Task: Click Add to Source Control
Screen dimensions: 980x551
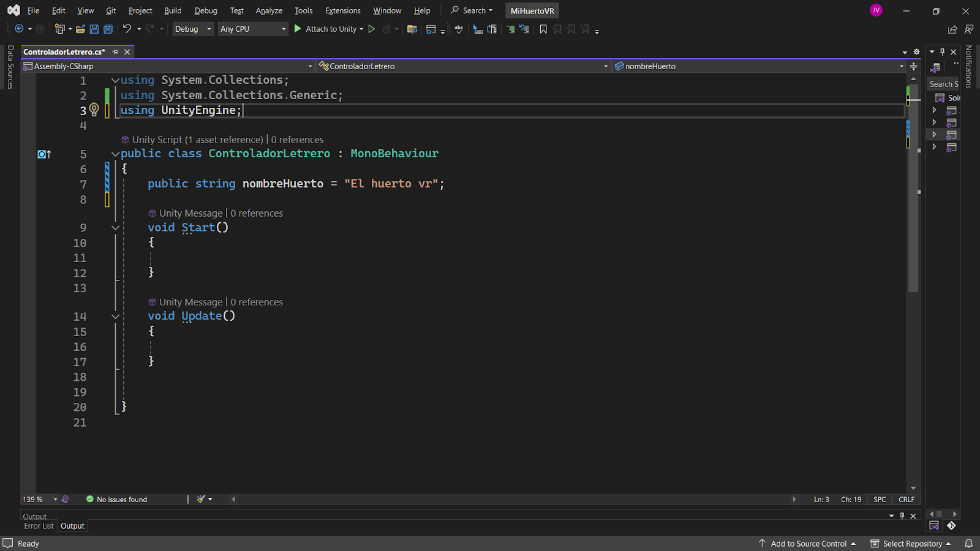Action: [808, 544]
